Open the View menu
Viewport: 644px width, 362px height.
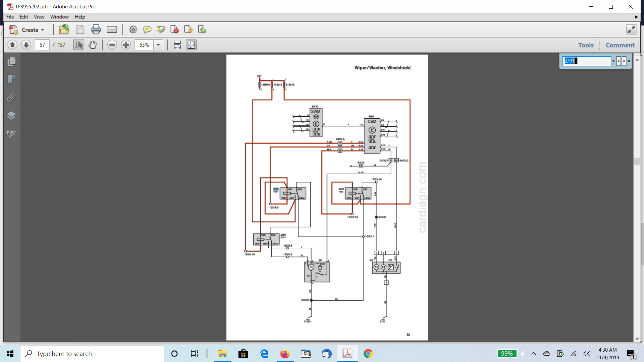[x=39, y=17]
